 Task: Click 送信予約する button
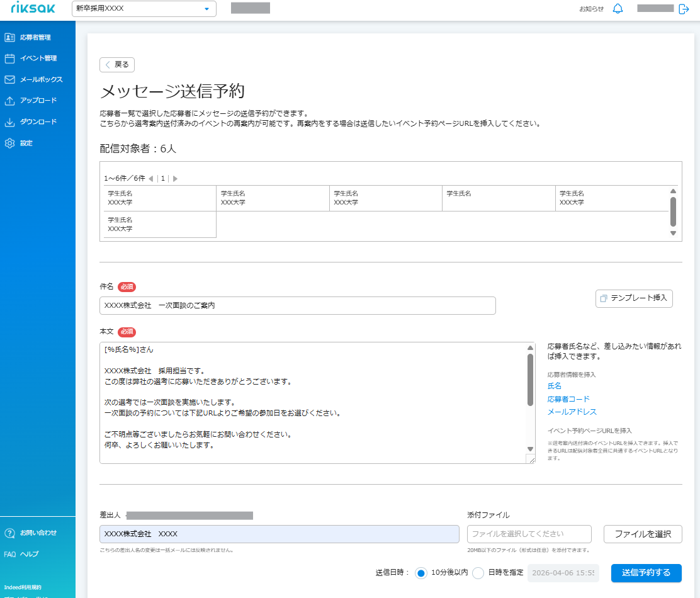pyautogui.click(x=646, y=573)
